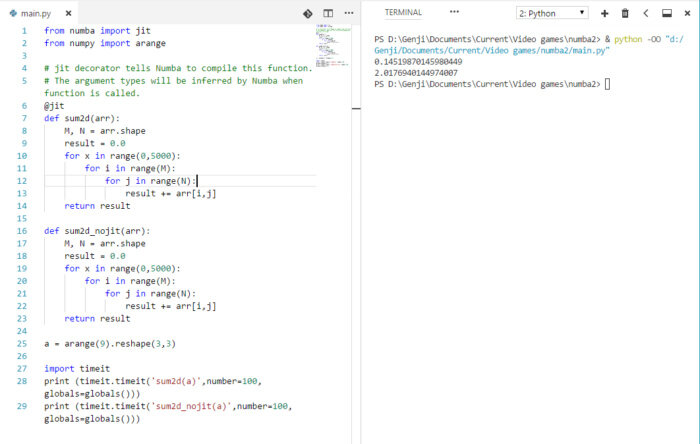This screenshot has height=444, width=700.
Task: Click the terminal prompt cursor box
Action: 607,84
